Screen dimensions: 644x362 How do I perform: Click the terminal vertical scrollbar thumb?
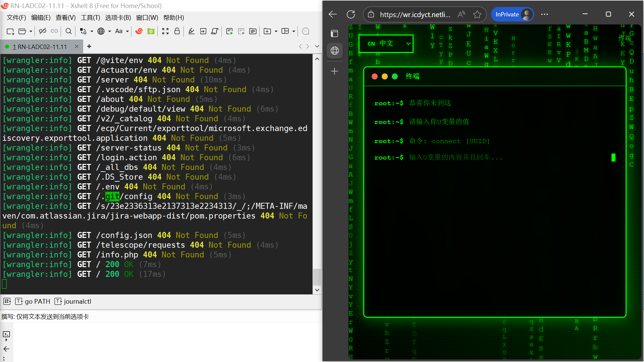[317, 277]
